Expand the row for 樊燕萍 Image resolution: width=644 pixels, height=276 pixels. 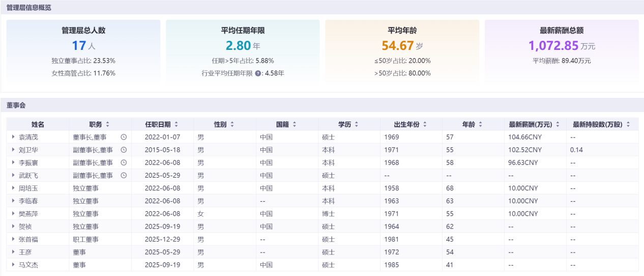pos(14,214)
